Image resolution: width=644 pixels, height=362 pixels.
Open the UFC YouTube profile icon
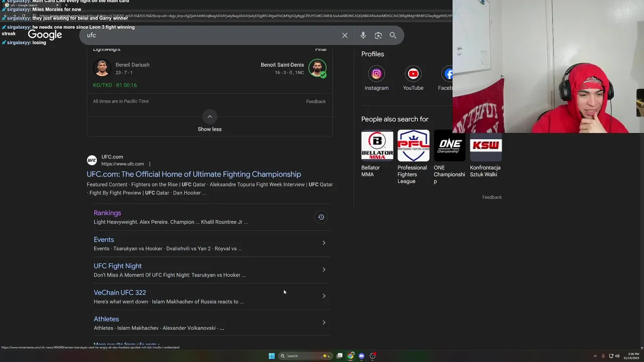pyautogui.click(x=413, y=74)
